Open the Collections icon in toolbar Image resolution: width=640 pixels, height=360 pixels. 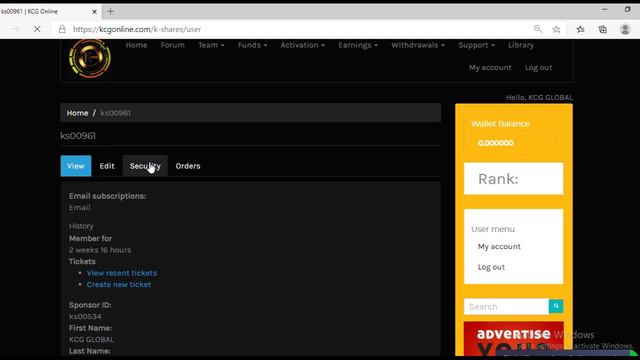click(602, 29)
